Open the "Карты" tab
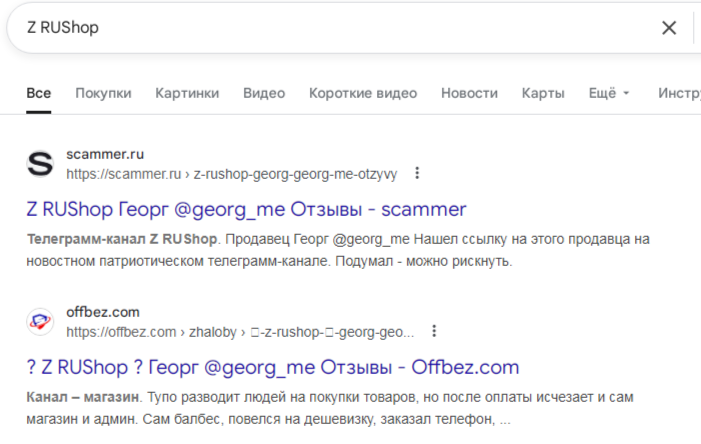This screenshot has width=701, height=444. coord(543,93)
